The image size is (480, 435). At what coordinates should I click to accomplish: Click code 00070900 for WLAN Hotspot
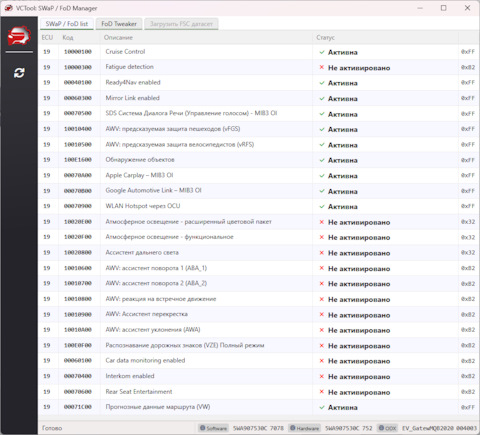[x=78, y=206]
